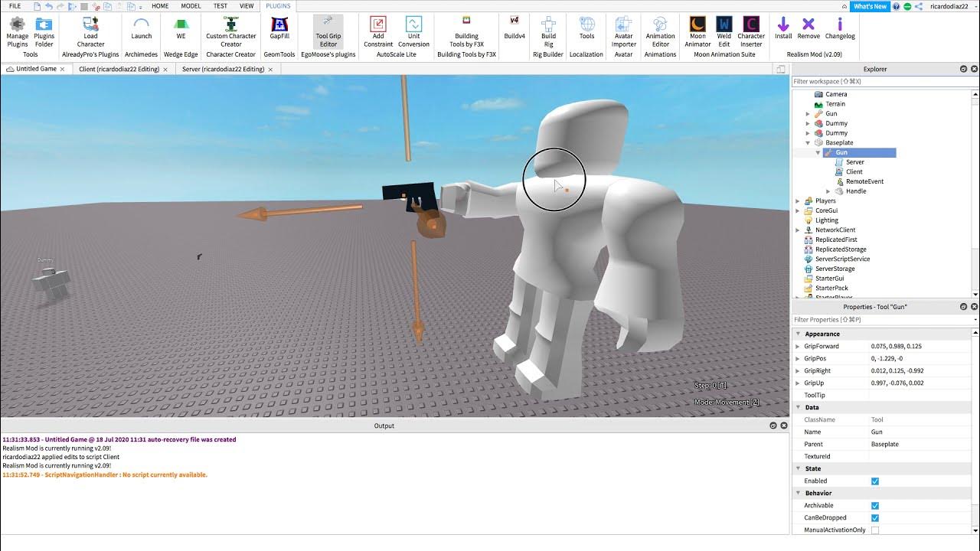Select RemoteEvent in Explorer

[x=864, y=181]
